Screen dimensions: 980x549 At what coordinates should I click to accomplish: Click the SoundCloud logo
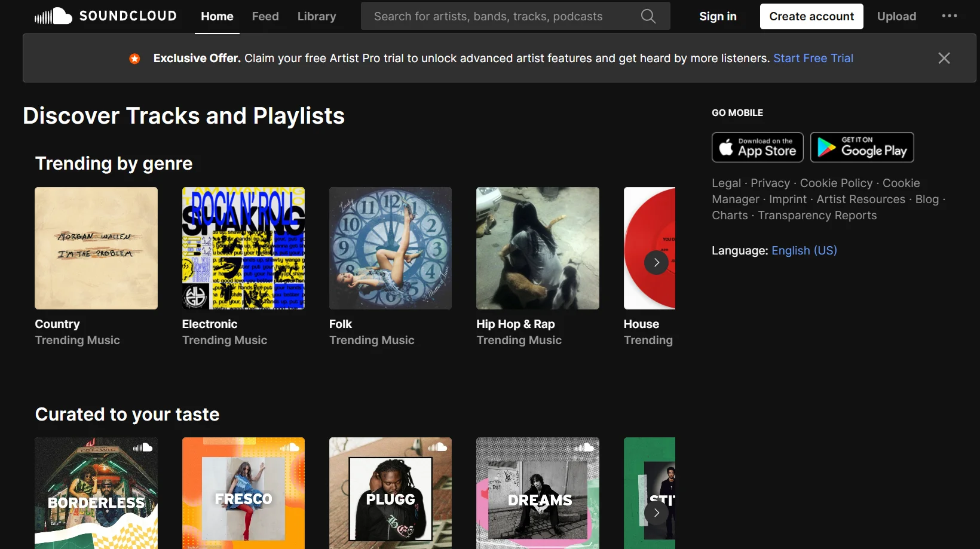click(x=106, y=16)
